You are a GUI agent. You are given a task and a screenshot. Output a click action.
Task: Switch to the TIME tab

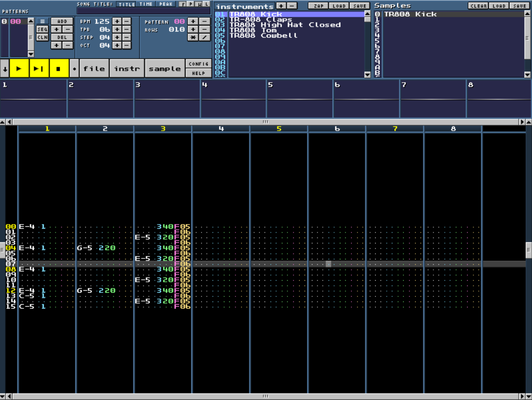point(146,4)
